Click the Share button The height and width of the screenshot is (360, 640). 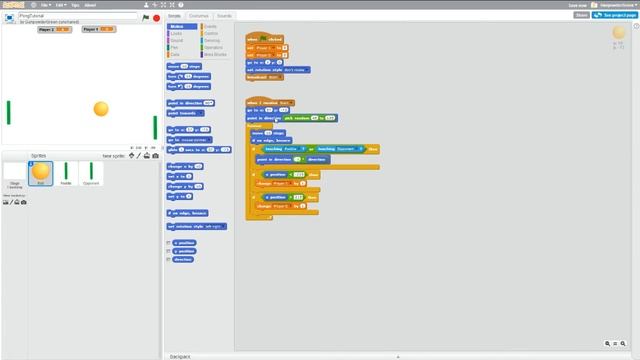[x=581, y=15]
